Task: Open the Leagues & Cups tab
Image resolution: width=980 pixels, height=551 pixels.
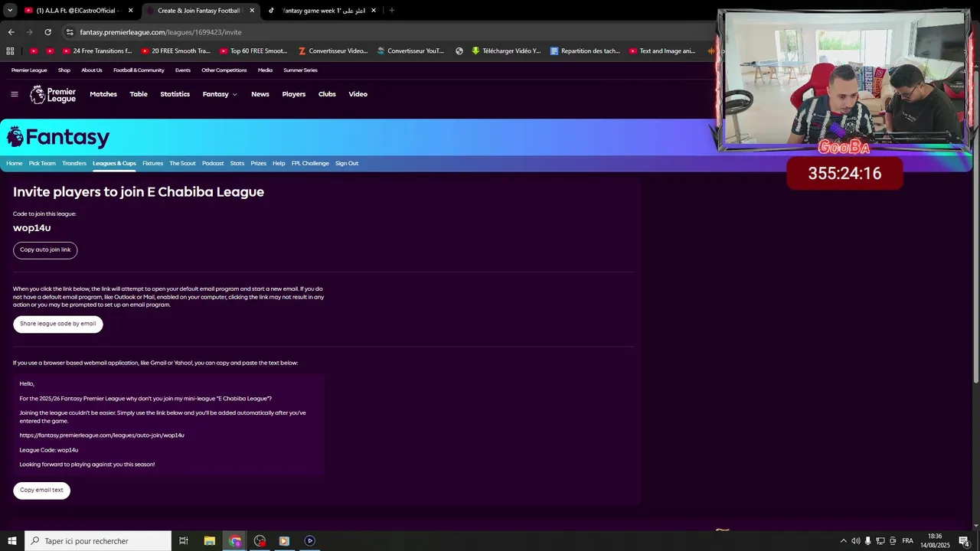Action: 114,163
